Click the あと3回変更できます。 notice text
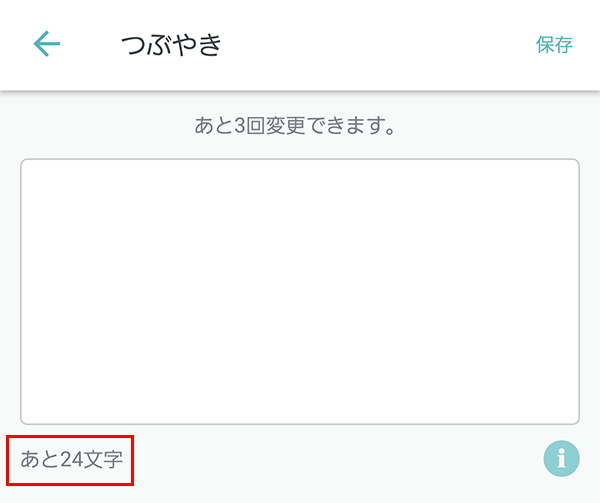 295,125
